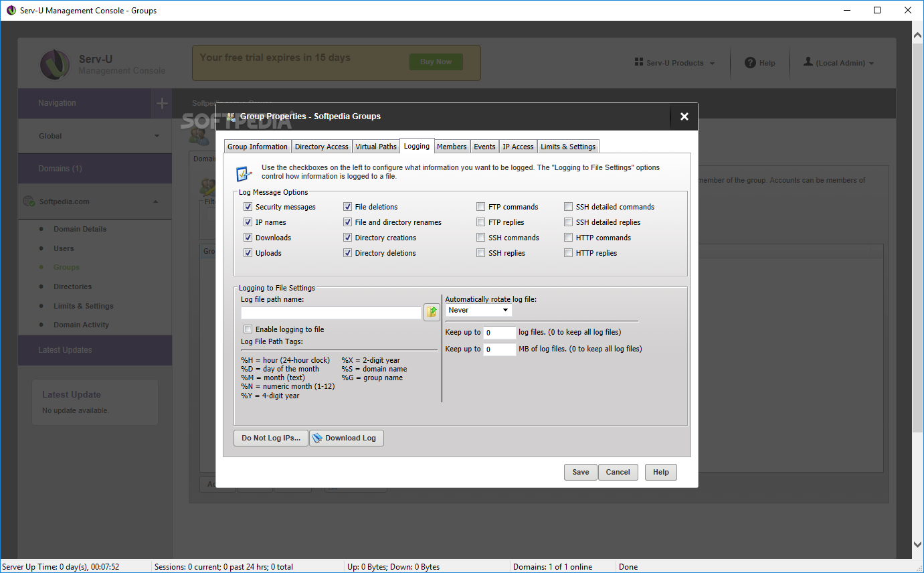The height and width of the screenshot is (573, 924).
Task: Click the Serv-U Products grid icon
Action: [x=638, y=62]
